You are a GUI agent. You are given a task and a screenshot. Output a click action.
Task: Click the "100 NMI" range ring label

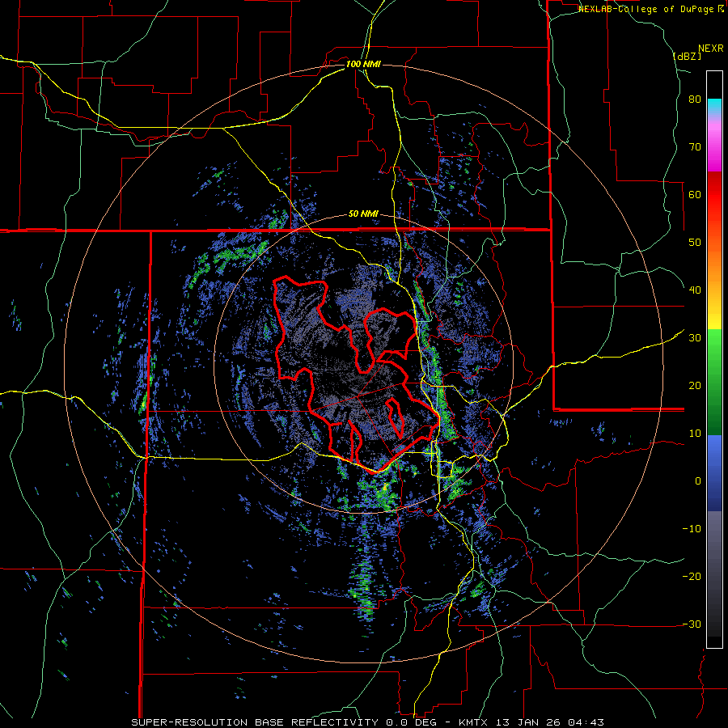[363, 64]
